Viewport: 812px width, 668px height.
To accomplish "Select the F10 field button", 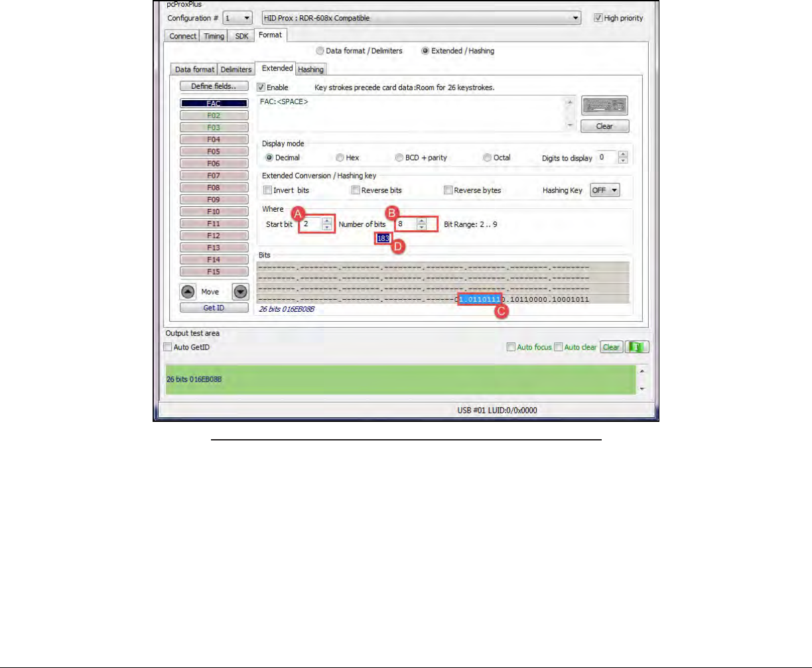I will pos(214,212).
